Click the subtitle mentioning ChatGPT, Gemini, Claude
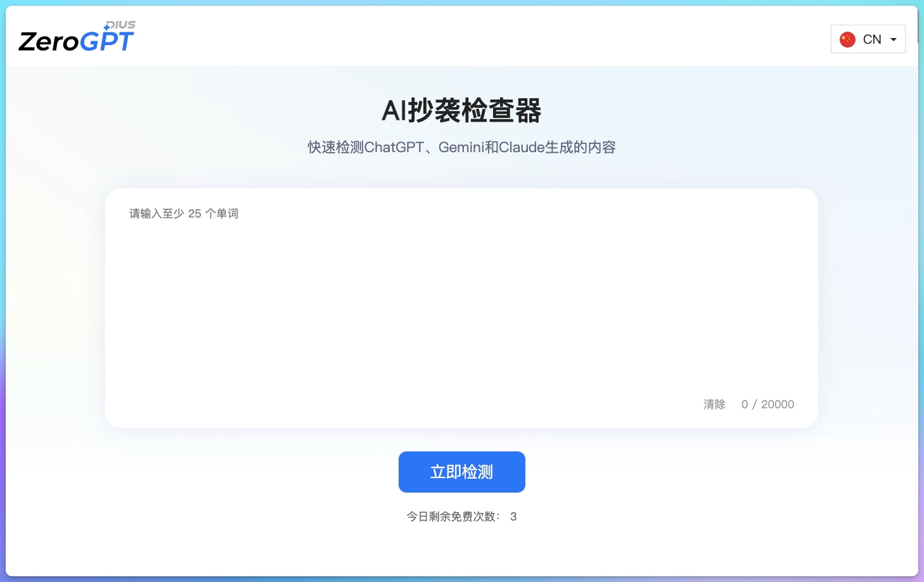924x582 pixels. (461, 147)
